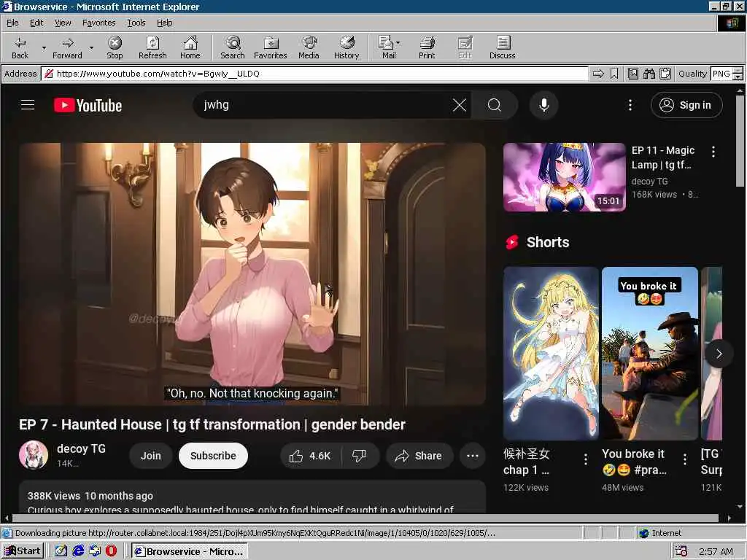This screenshot has height=560, width=747.
Task: Open more actions ellipsis beside Share
Action: click(472, 456)
